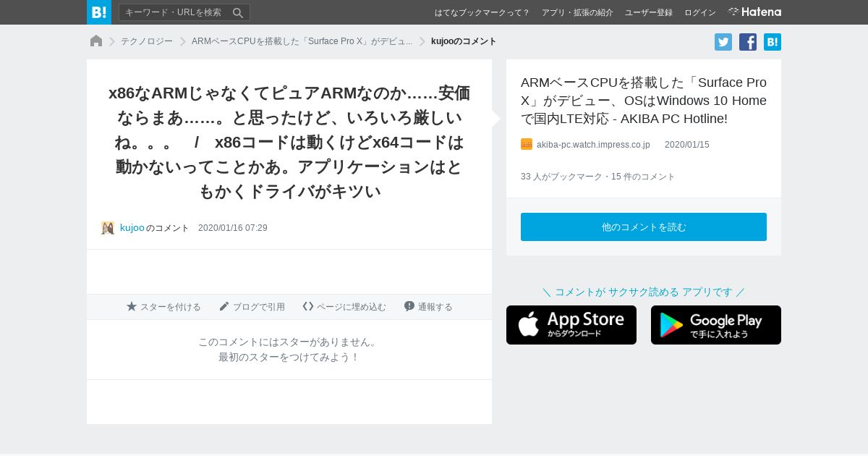Open the Hatena logo link
Viewport: 868px width, 456px height.
pyautogui.click(x=754, y=12)
